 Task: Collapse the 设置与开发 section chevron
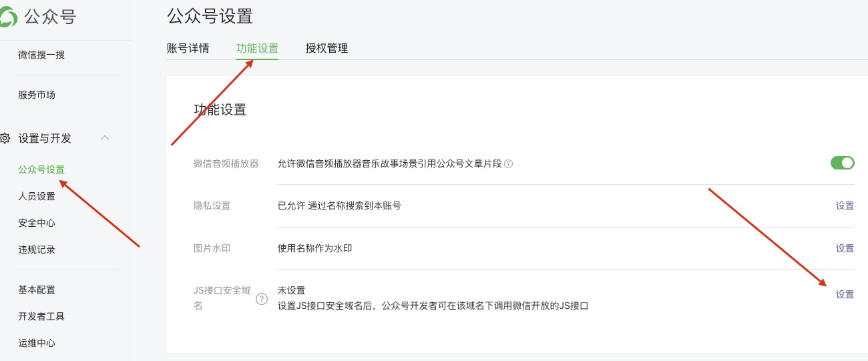pyautogui.click(x=104, y=138)
